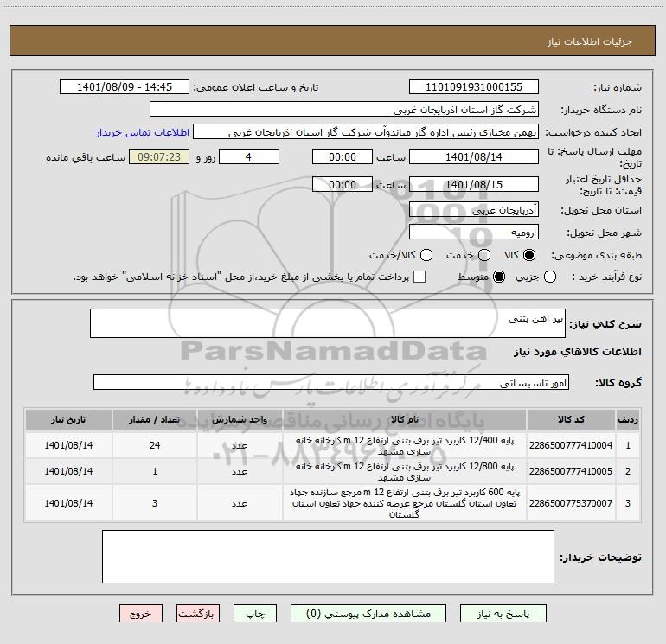Choose the جزیی purchase type radio

(x=549, y=277)
